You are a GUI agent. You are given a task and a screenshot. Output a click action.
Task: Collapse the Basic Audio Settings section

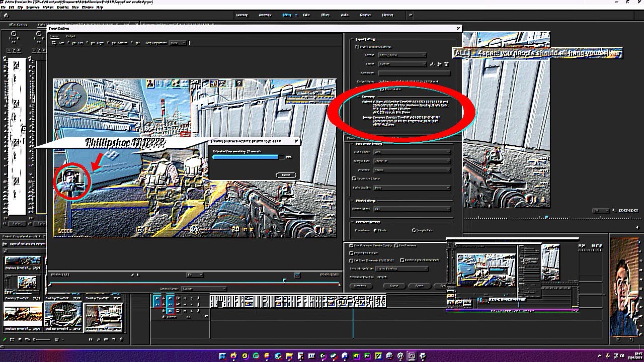pos(352,144)
